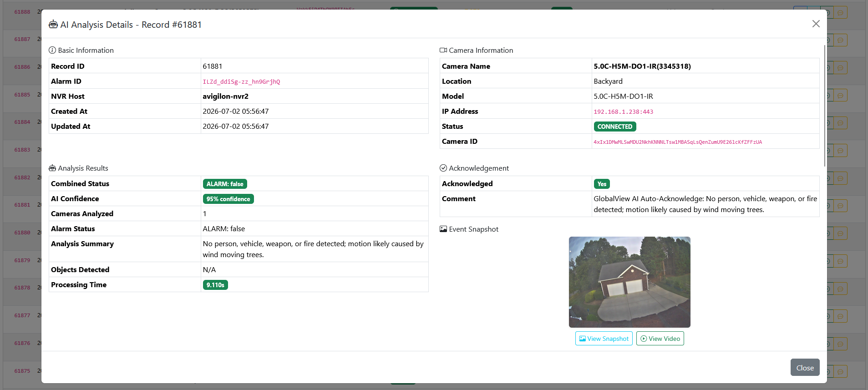The height and width of the screenshot is (390, 868).
Task: Click the comment icon in background row 61878
Action: pyautogui.click(x=840, y=289)
